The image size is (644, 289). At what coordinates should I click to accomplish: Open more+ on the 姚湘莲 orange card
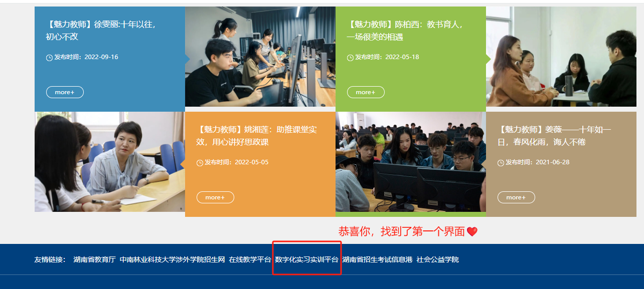tap(215, 197)
